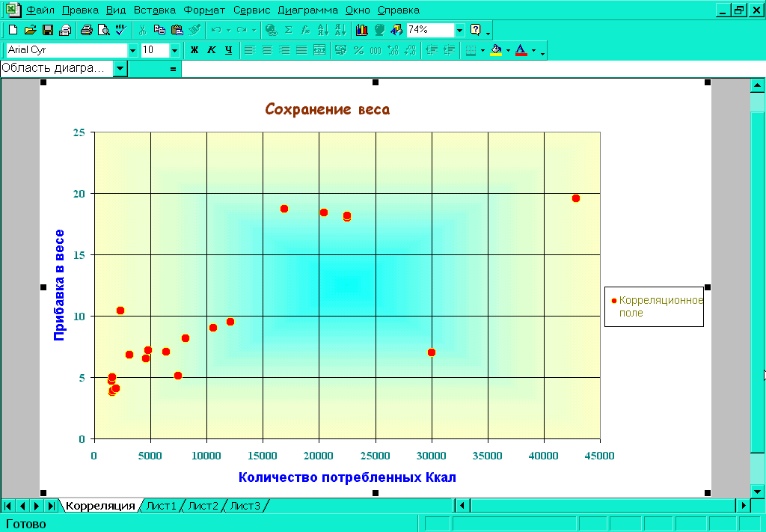Click the Map globe icon

click(x=379, y=30)
